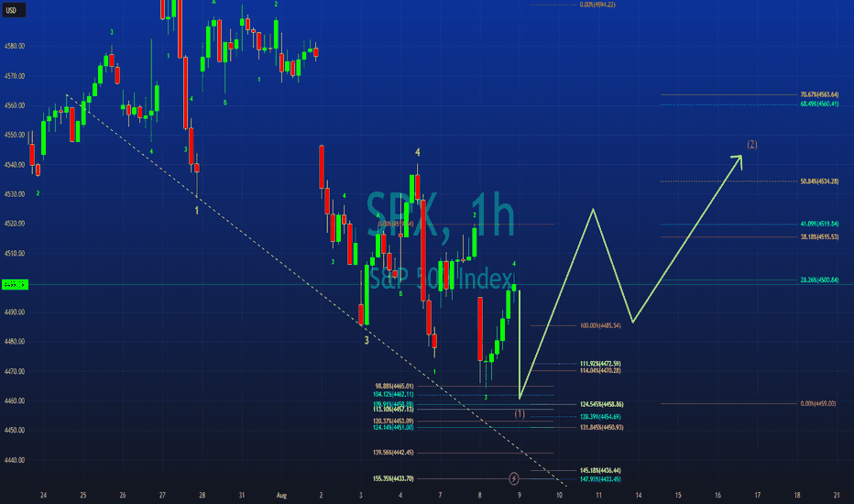This screenshot has width=854, height=504.
Task: Select the 124.14%(4451.00) Fibonacci label
Action: [x=393, y=428]
